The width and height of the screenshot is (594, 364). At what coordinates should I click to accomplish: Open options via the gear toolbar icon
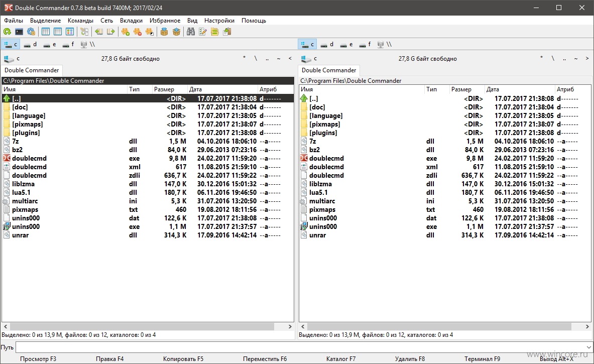click(31, 32)
